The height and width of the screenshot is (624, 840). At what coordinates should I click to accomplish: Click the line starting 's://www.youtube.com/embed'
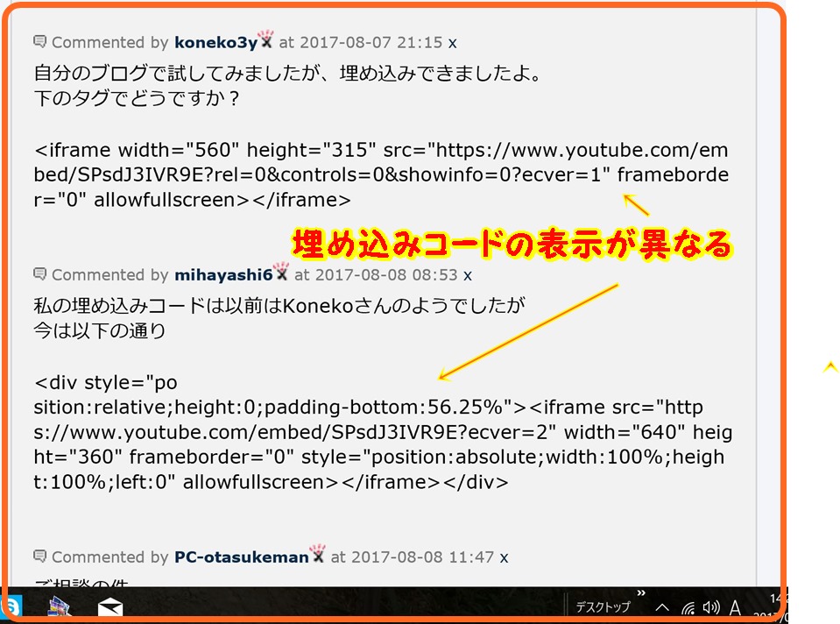point(383,432)
